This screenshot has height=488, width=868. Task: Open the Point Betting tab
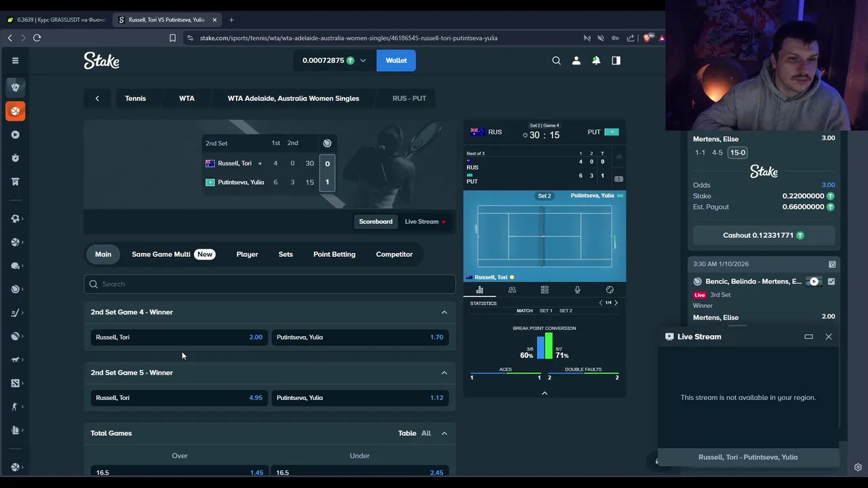pos(334,254)
